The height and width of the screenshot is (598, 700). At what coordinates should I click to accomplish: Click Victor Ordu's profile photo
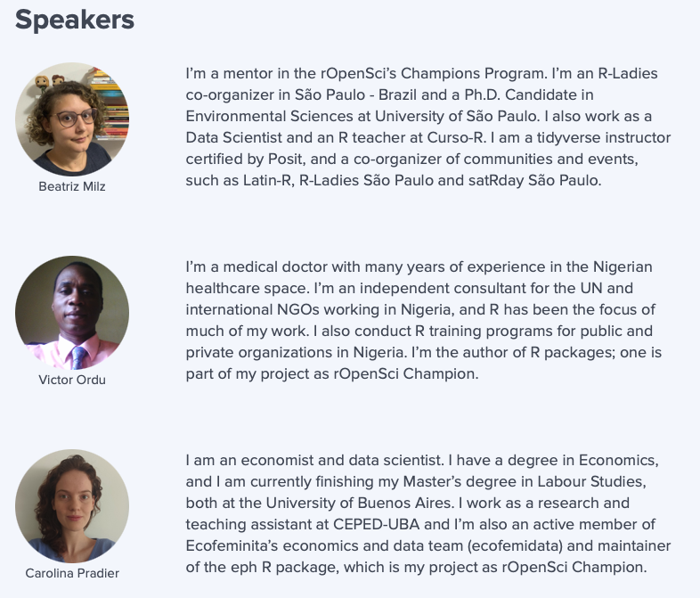click(x=72, y=313)
